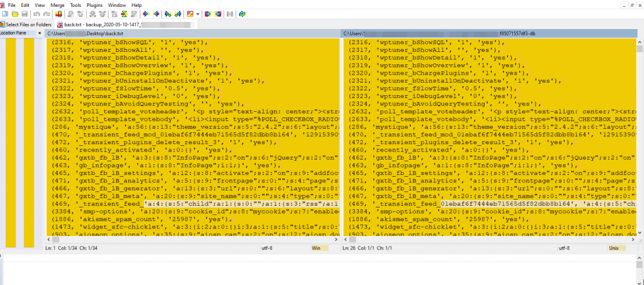Image resolution: width=644 pixels, height=285 pixels.
Task: Click the WinMerge application icon in menu bar
Action: (x=2, y=5)
